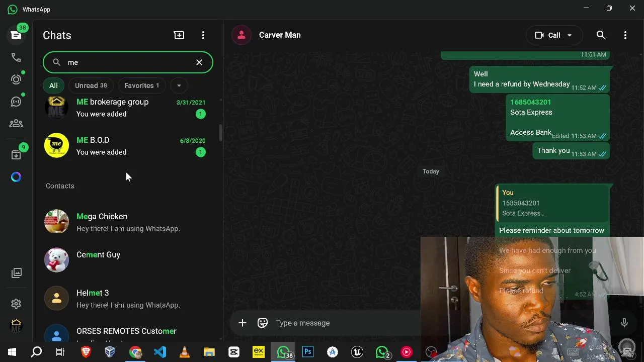Open Unreal Engine from taskbar
Screen dimensions: 644x362
tap(357, 352)
